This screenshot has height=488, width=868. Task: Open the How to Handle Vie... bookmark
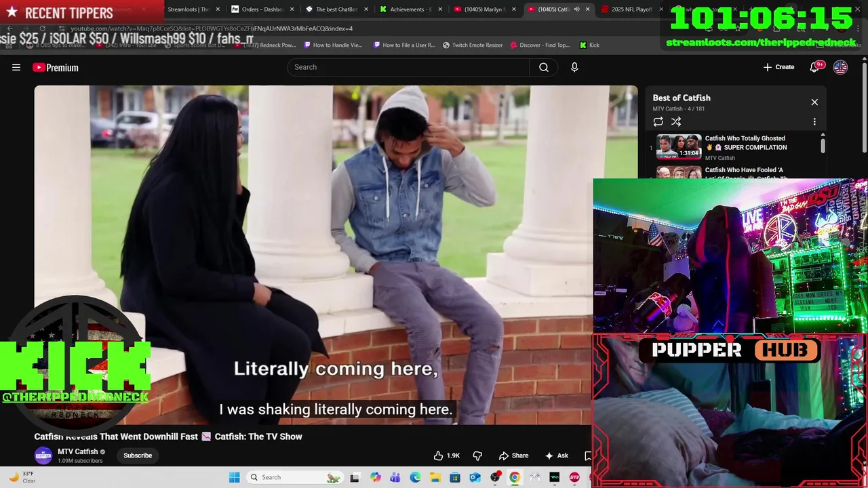(332, 45)
